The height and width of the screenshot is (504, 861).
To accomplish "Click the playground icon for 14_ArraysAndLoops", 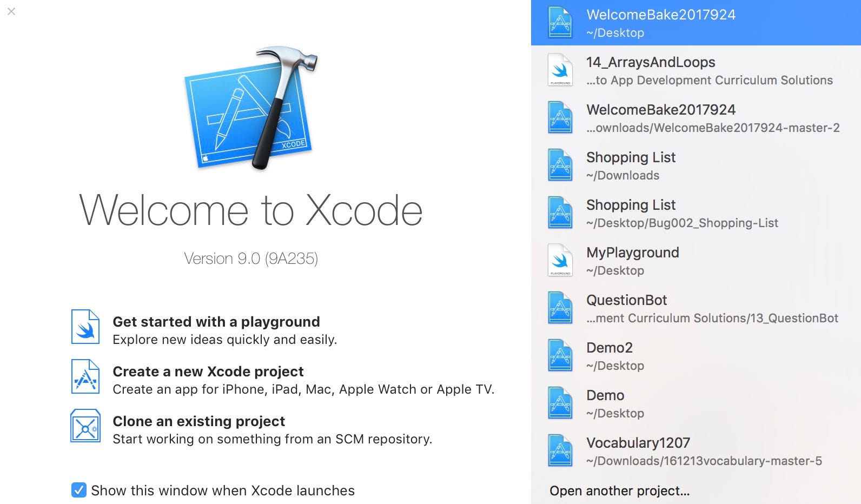I will [x=560, y=70].
